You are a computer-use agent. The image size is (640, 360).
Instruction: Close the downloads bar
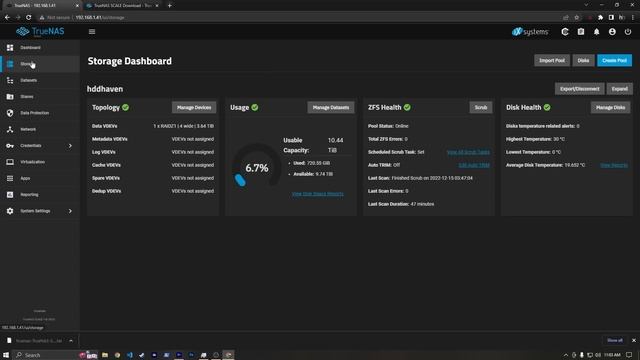(634, 340)
